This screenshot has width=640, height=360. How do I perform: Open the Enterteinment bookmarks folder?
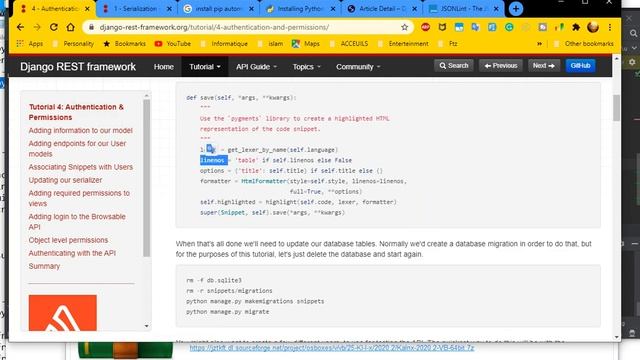tap(404, 44)
